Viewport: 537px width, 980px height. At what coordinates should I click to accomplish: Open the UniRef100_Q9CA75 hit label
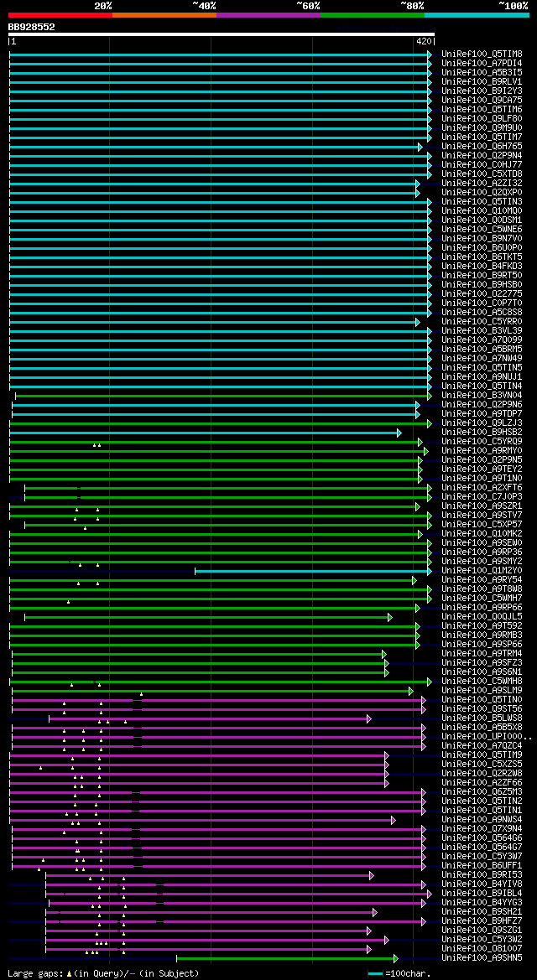point(482,100)
